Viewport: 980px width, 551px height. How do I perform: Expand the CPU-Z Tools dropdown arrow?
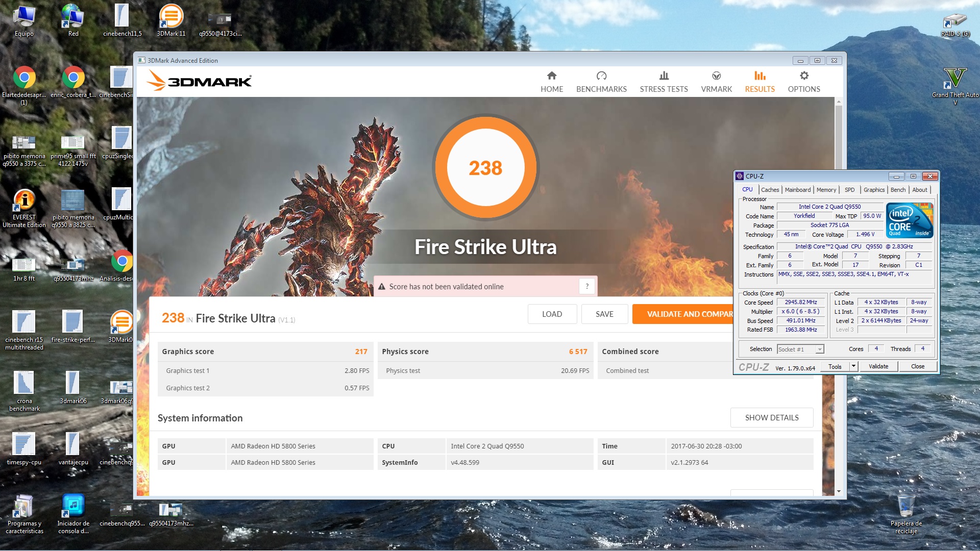[853, 366]
